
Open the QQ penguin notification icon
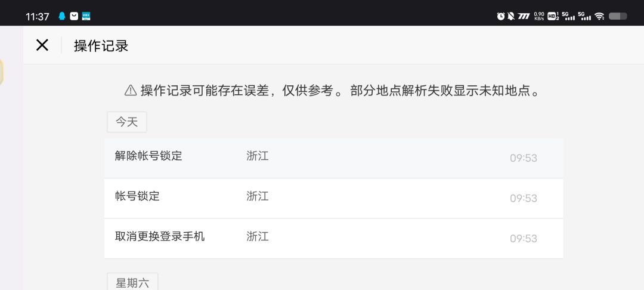point(62,16)
